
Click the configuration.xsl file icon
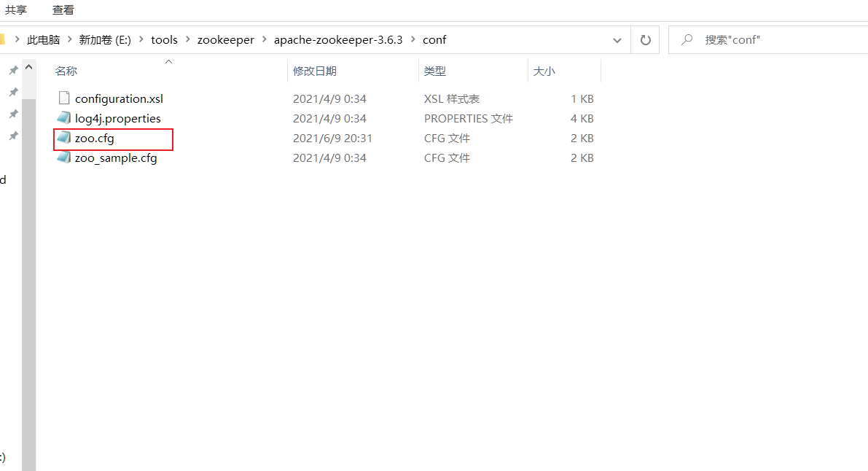pos(64,98)
